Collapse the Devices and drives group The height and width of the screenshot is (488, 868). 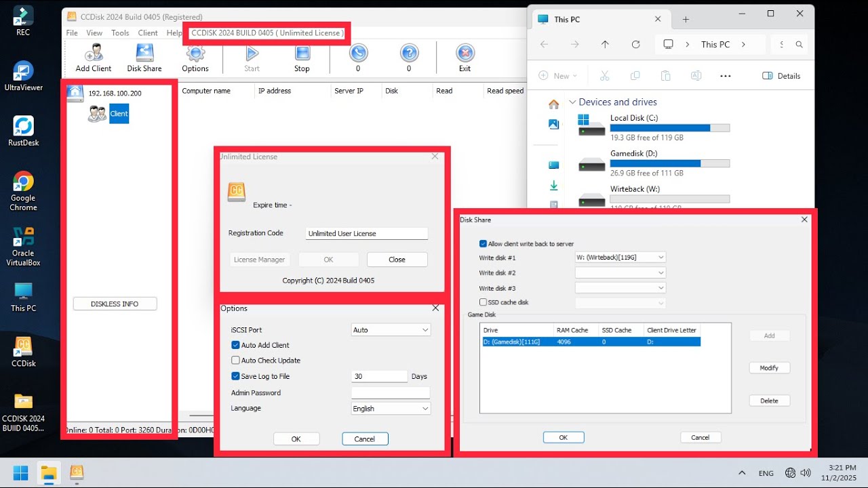pos(572,102)
